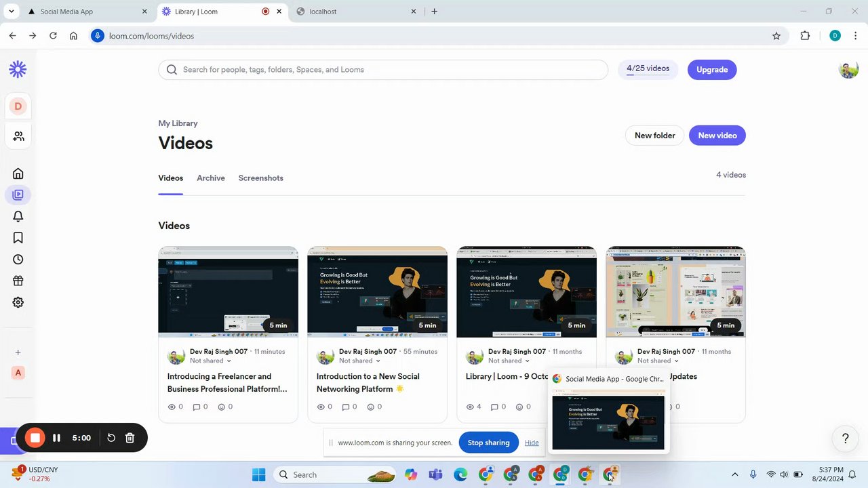Click Social Media App taskbar preview thumbnail
868x488 pixels.
608,421
